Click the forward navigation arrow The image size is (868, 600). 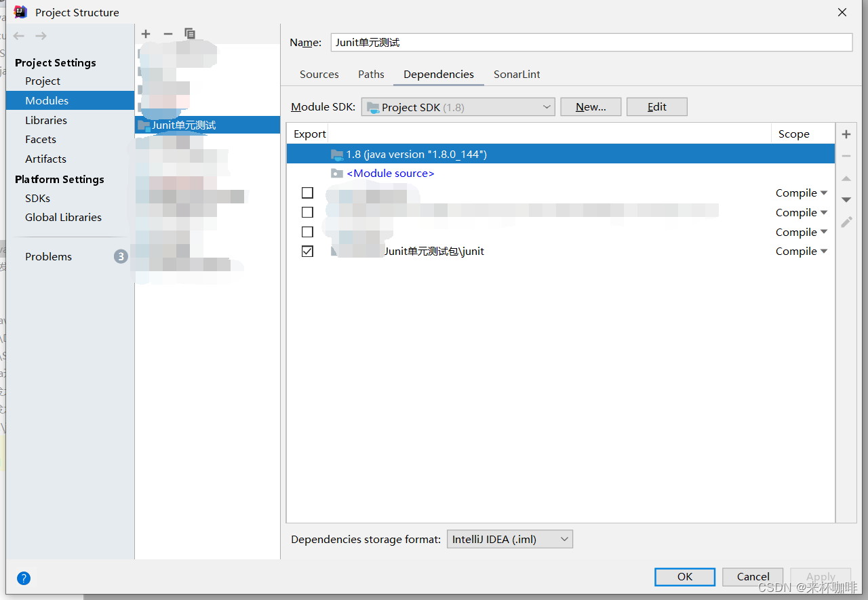click(x=41, y=36)
